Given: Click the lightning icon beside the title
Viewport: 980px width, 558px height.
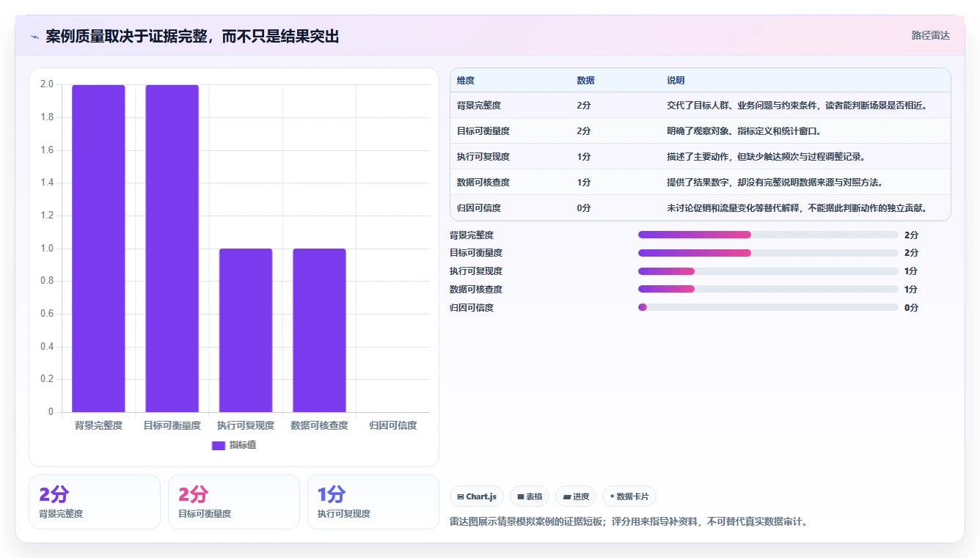Looking at the screenshot, I should [x=35, y=37].
